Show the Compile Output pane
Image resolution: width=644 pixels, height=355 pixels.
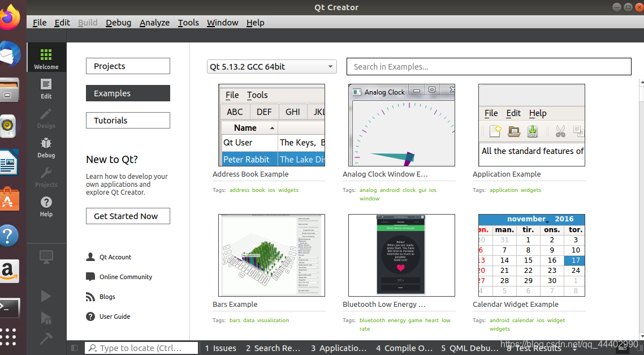404,348
